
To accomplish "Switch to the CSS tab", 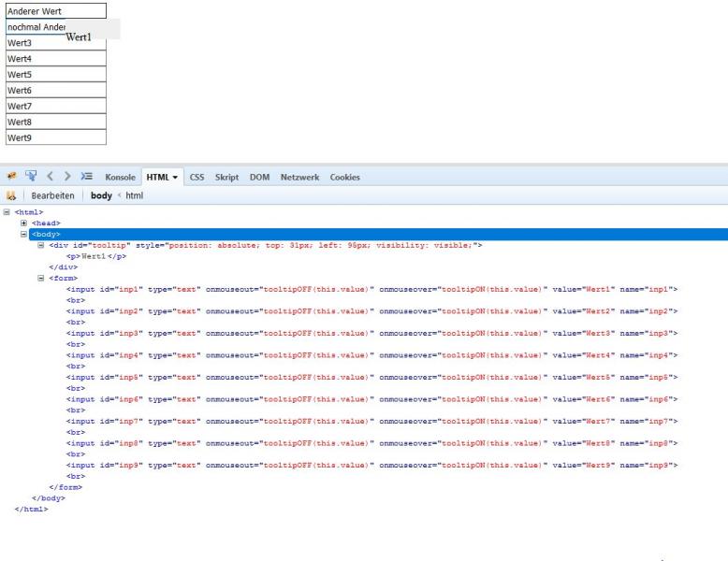I will tap(197, 178).
